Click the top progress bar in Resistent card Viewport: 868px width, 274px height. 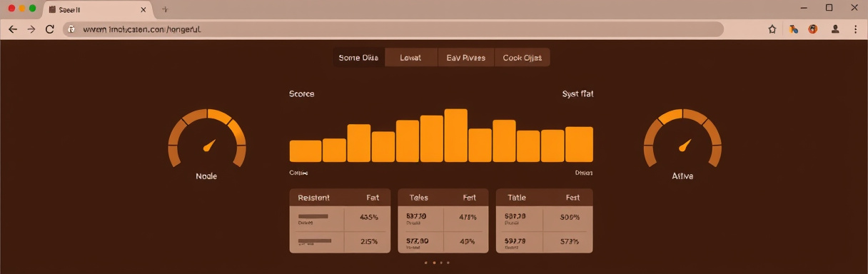[x=313, y=216]
